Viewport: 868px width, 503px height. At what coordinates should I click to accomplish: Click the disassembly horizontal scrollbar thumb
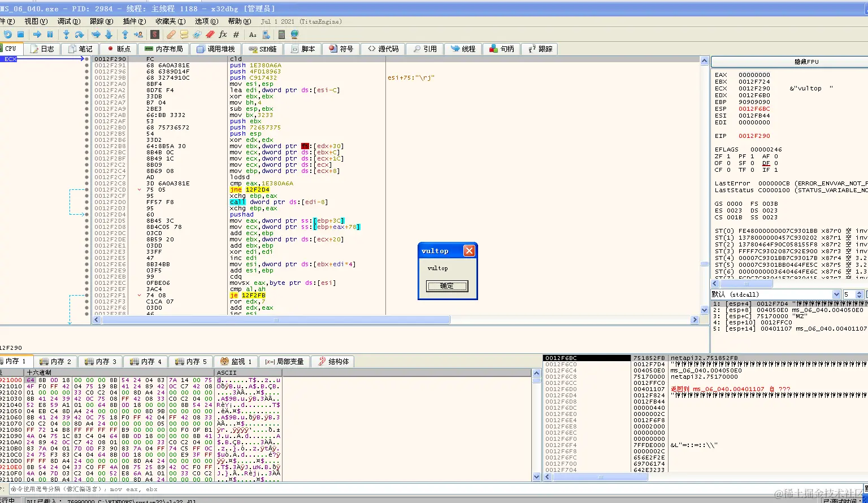click(x=276, y=320)
